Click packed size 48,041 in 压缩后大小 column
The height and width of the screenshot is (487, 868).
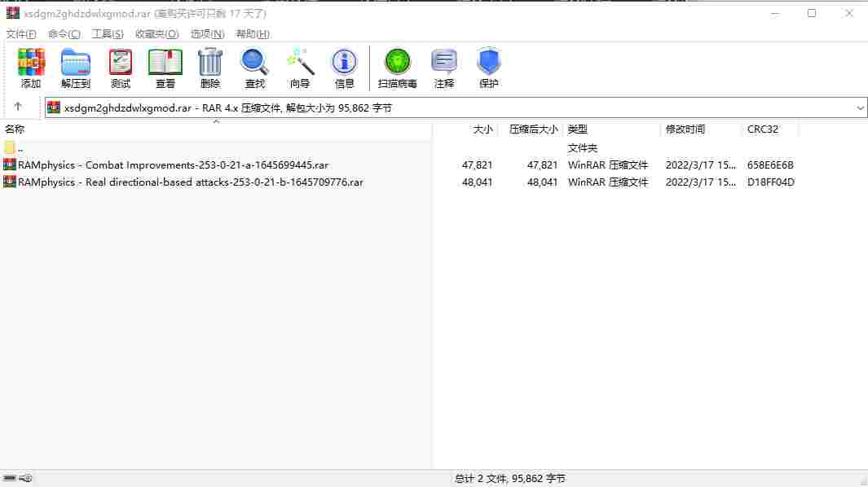[543, 182]
